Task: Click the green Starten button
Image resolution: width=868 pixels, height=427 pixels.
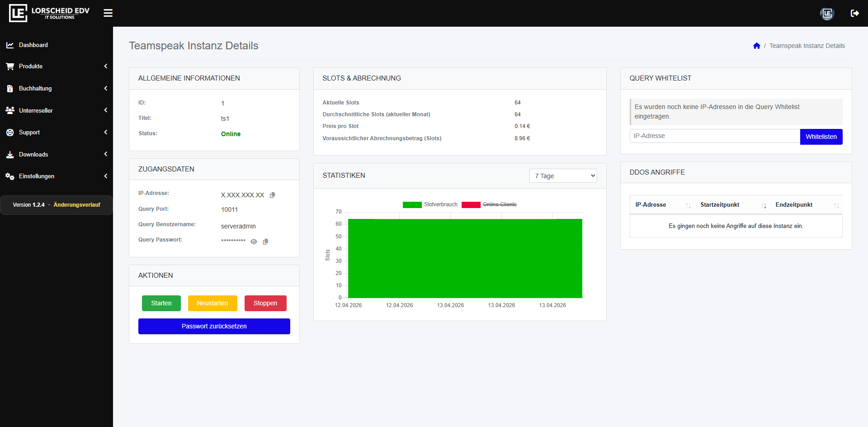Action: [161, 303]
